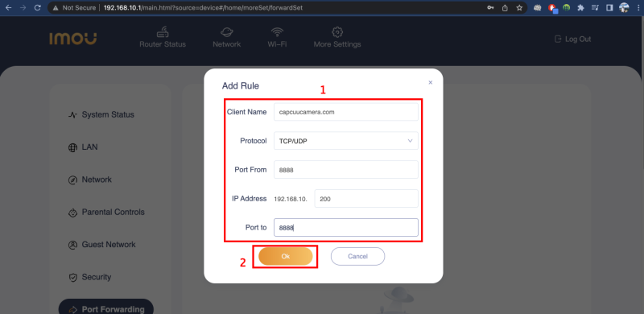The height and width of the screenshot is (314, 644).
Task: Close the Add Rule dialog
Action: (x=431, y=83)
